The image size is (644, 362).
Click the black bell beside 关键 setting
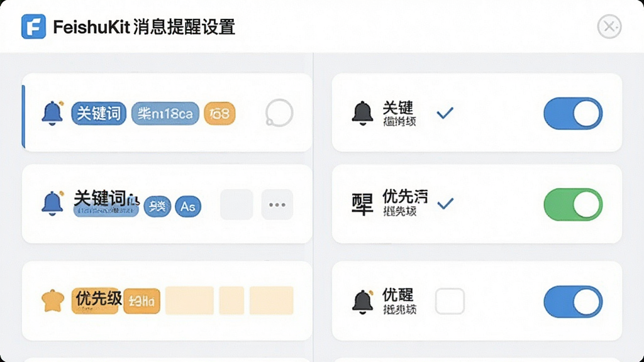coord(362,113)
